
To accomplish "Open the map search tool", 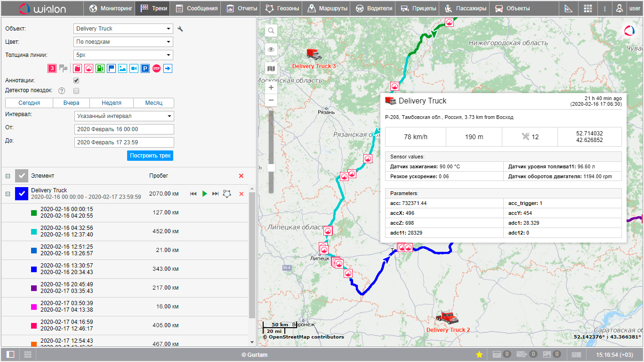I will click(x=271, y=31).
